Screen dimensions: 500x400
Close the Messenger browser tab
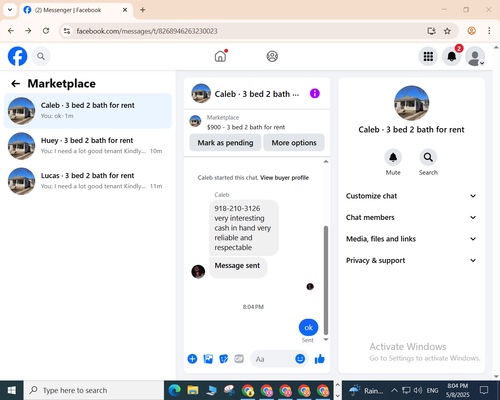point(125,10)
